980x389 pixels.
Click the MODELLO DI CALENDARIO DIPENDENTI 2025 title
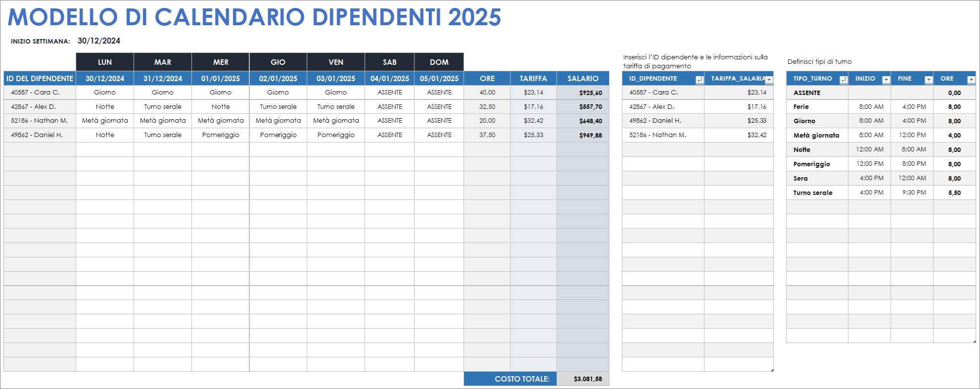point(254,17)
